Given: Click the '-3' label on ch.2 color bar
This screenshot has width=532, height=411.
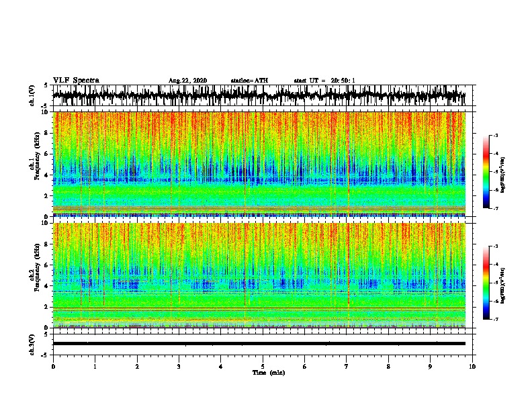Looking at the screenshot, I should tap(495, 246).
